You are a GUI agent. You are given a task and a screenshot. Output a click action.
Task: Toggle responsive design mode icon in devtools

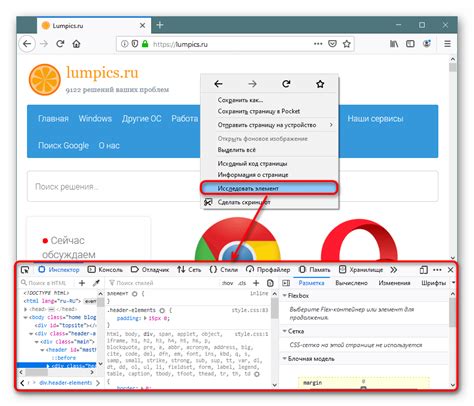(424, 270)
